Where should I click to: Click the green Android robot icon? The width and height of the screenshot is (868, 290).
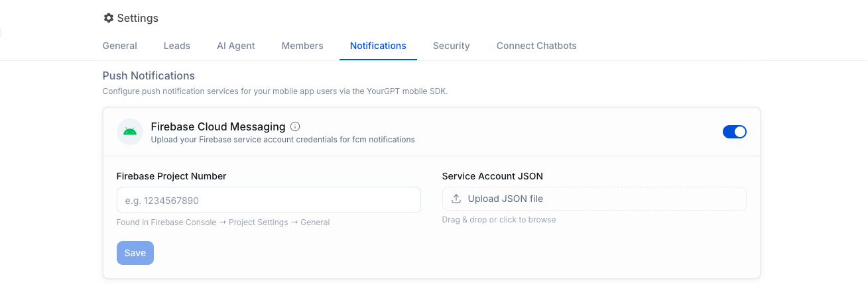click(130, 132)
